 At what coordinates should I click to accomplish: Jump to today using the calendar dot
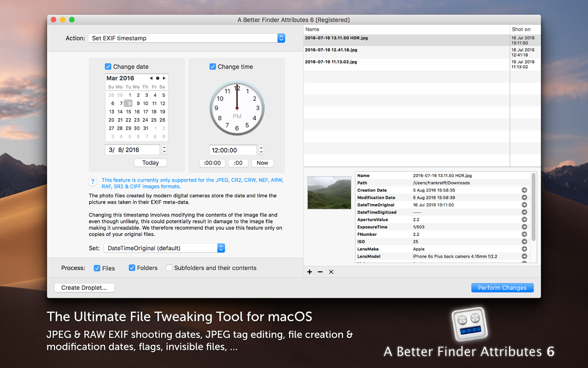pos(158,78)
